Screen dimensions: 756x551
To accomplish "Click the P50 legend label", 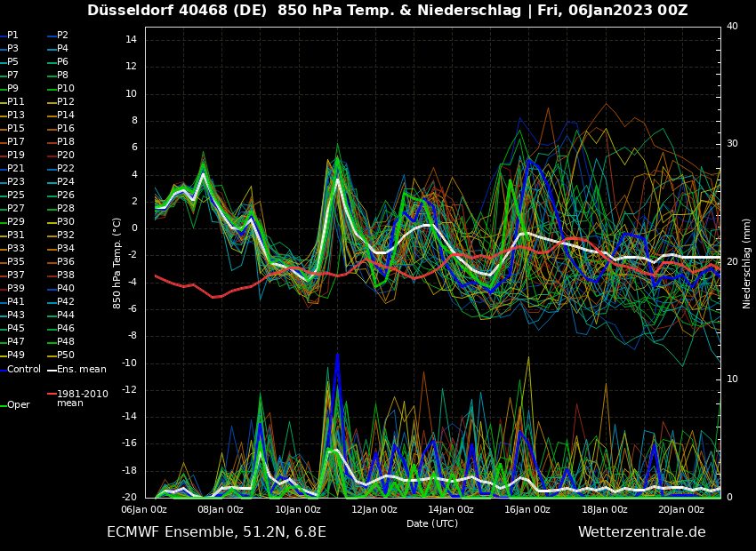I will [65, 355].
